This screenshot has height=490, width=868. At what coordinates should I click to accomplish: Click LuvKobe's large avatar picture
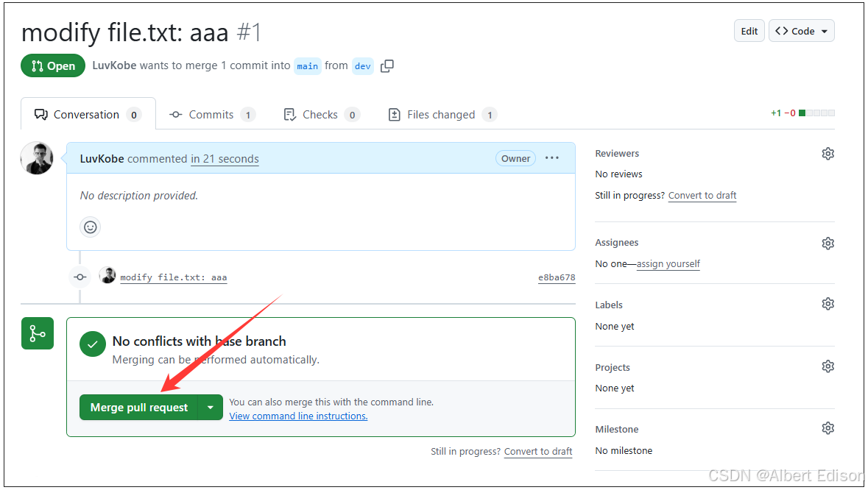click(x=37, y=158)
